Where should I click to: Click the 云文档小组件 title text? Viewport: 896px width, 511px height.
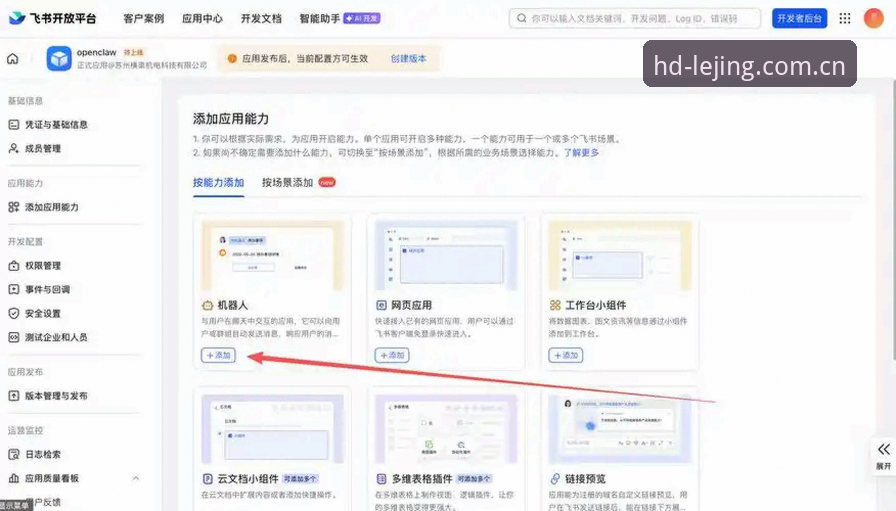tap(248, 478)
